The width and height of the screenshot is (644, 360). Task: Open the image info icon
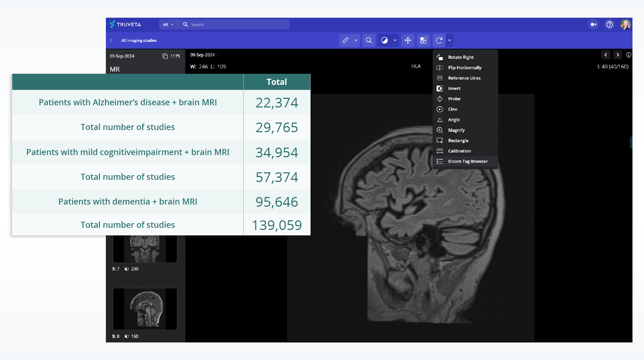click(x=629, y=55)
